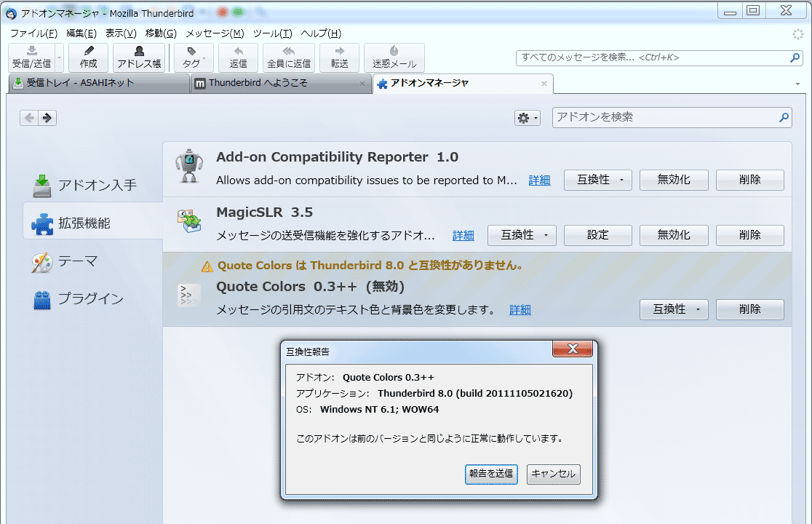Click the activity throbber icon at menu bar right

(x=798, y=34)
